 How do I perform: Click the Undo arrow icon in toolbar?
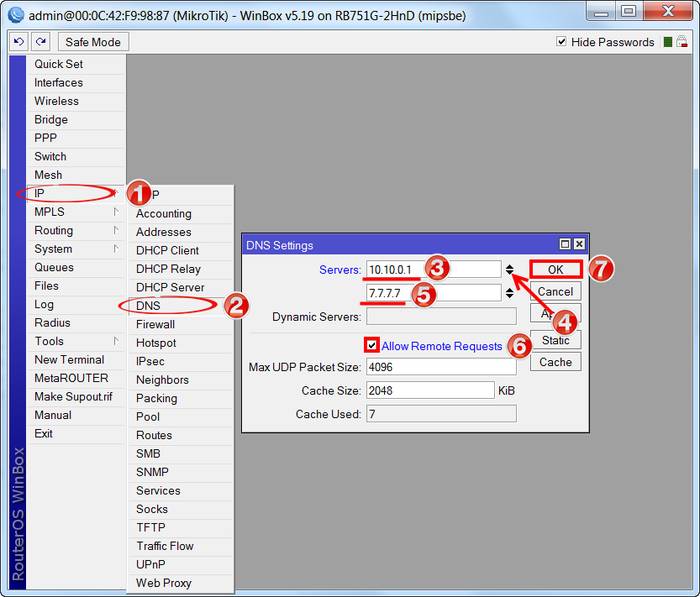click(x=19, y=42)
